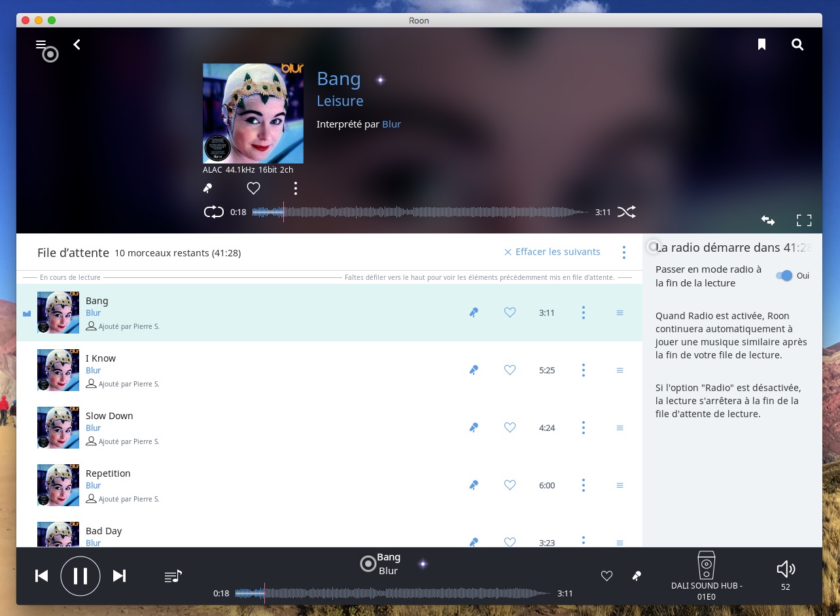Skip to previous track

point(41,575)
